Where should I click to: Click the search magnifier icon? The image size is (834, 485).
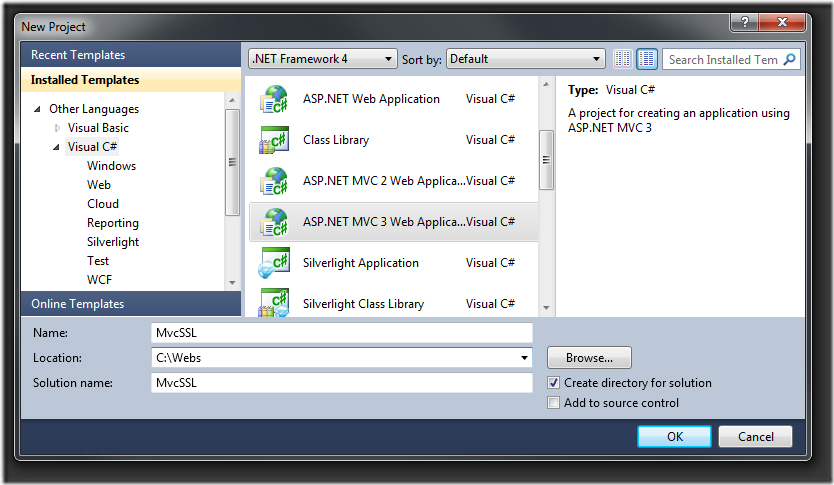point(789,59)
